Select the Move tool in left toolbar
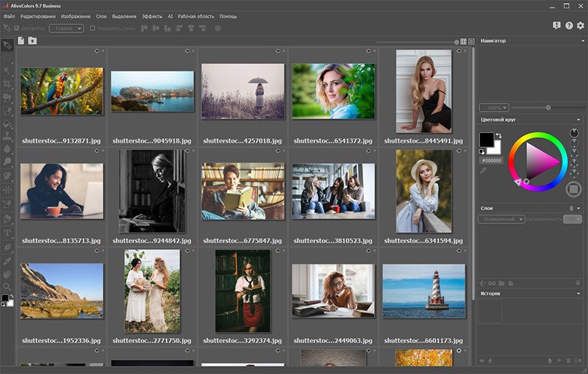Screen dimensions: 588x374 [7, 46]
